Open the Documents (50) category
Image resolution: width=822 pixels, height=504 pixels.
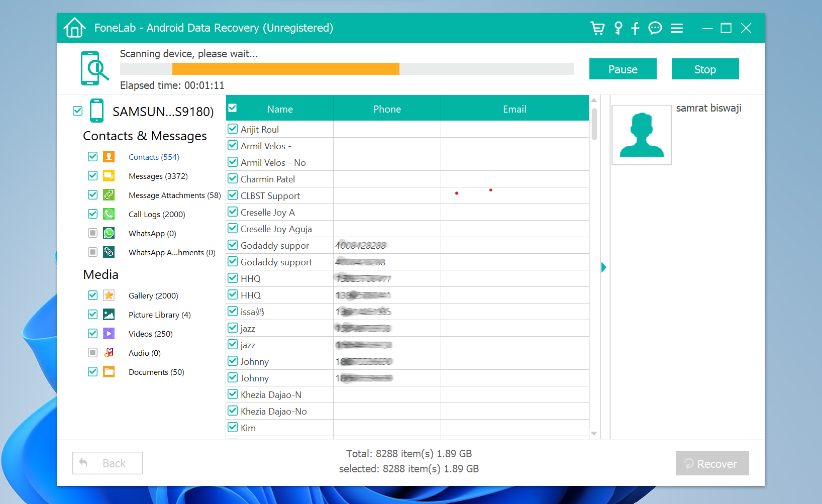point(156,372)
